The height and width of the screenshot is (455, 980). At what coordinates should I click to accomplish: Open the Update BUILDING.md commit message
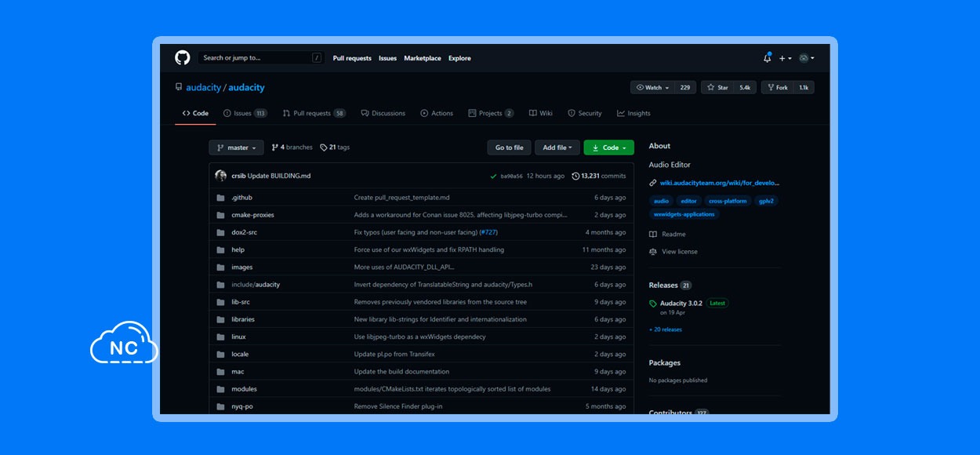279,176
